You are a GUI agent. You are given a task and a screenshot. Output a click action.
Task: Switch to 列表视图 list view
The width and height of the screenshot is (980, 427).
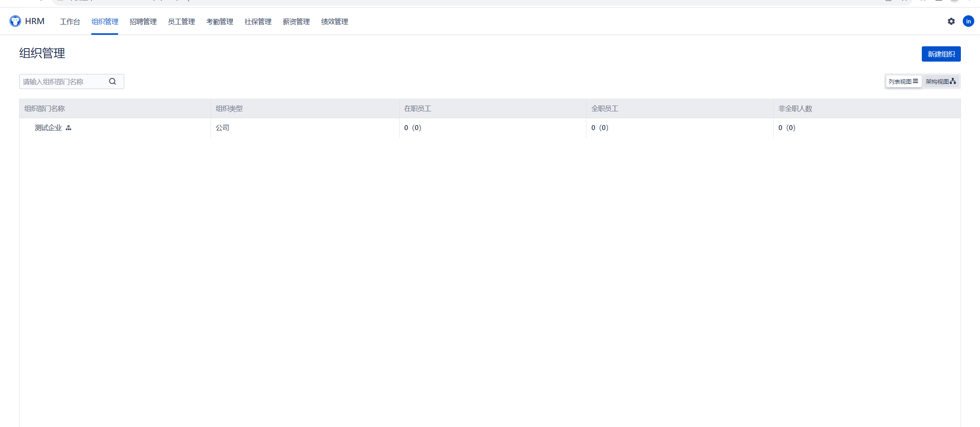coord(903,81)
